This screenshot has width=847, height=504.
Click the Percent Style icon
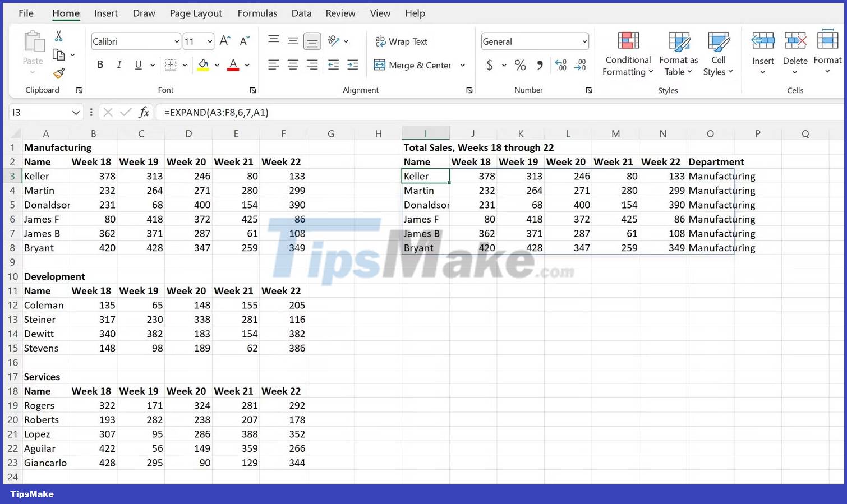[x=520, y=65]
